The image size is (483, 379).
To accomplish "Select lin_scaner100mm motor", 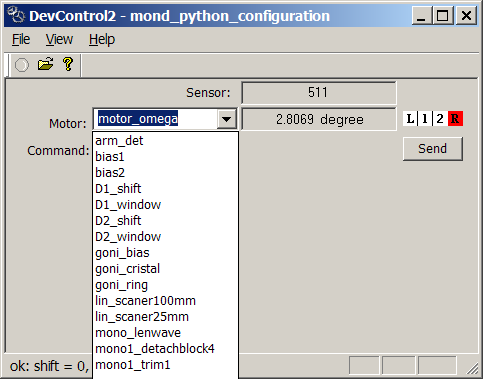I will point(165,301).
